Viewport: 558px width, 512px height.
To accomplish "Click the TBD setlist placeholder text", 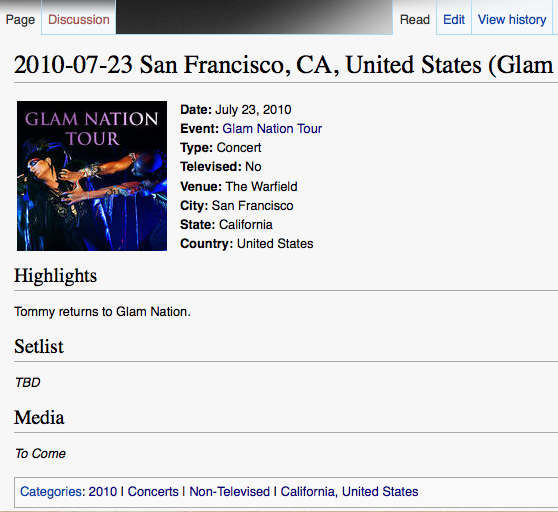I will tap(27, 382).
